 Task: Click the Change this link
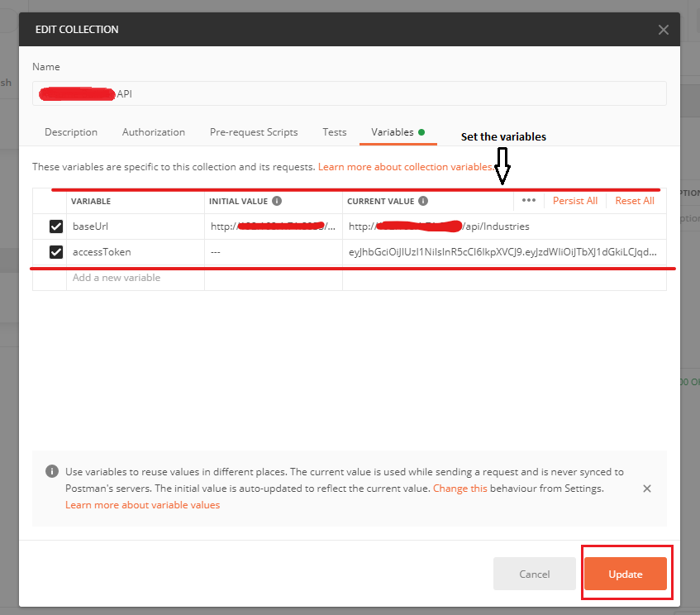point(460,489)
